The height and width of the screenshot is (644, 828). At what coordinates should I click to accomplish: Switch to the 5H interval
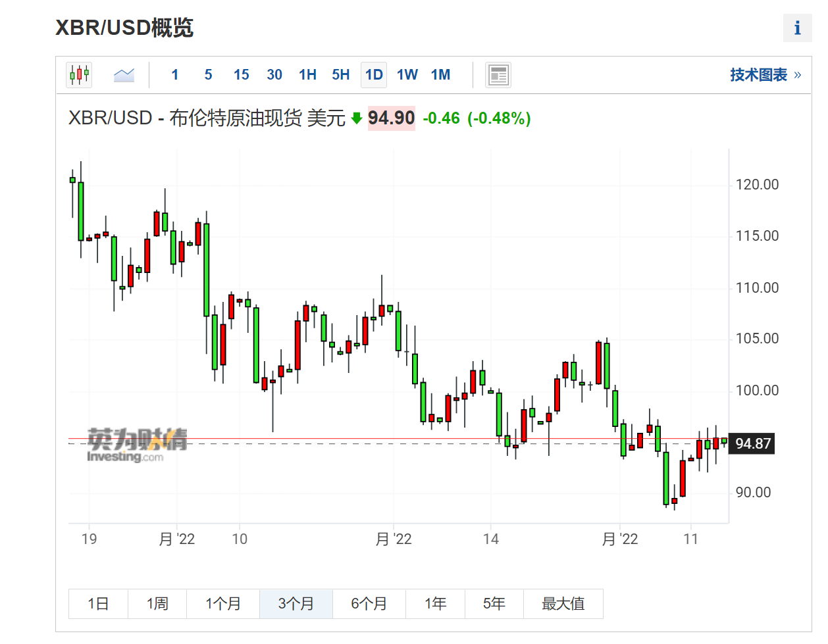click(341, 75)
